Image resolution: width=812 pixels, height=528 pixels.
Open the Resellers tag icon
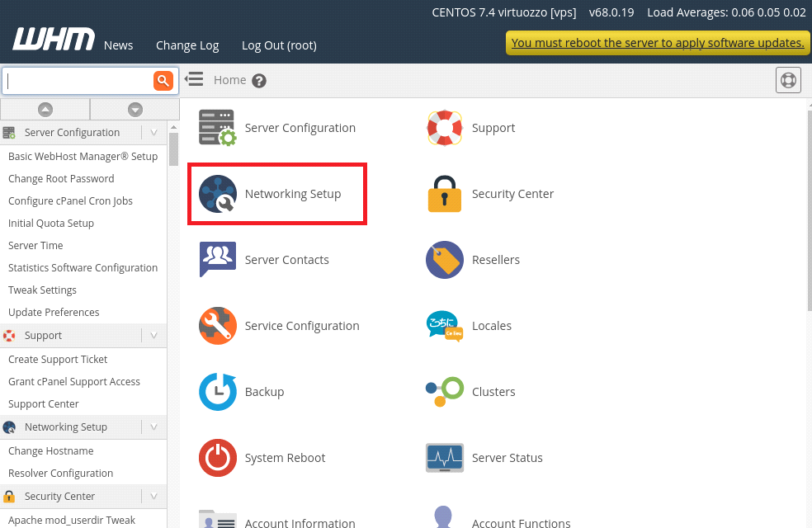coord(444,259)
